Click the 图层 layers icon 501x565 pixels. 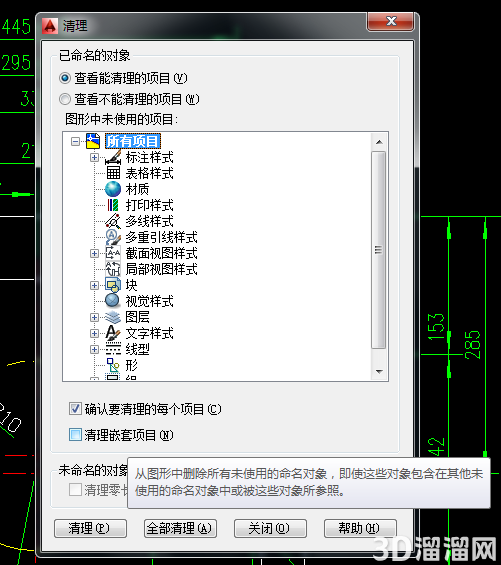113,317
